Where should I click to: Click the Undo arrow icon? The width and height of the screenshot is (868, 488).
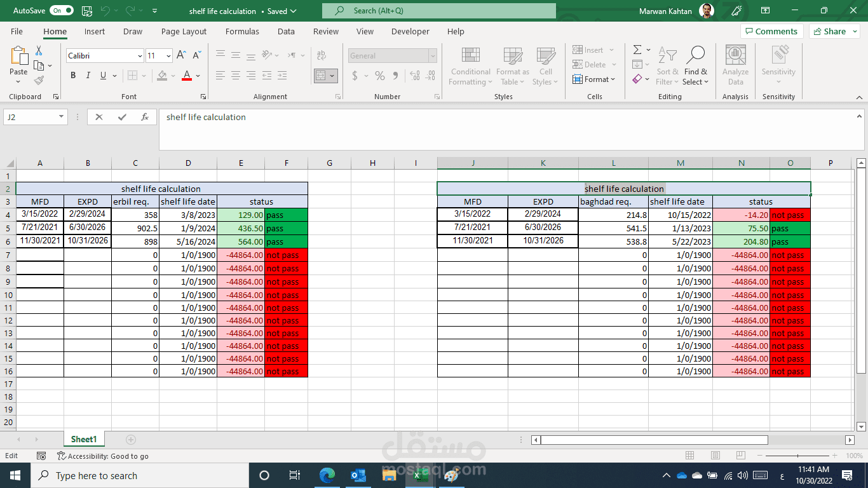tap(105, 11)
